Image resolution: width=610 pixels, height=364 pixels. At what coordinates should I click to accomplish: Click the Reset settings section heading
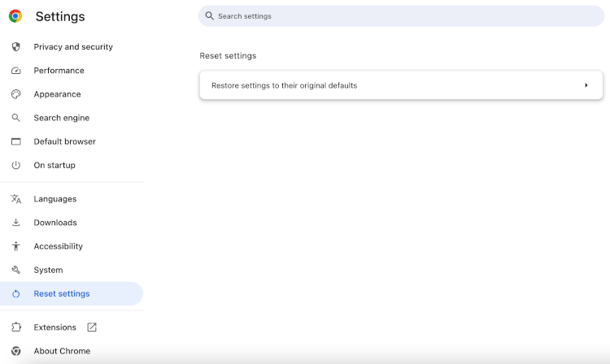228,55
